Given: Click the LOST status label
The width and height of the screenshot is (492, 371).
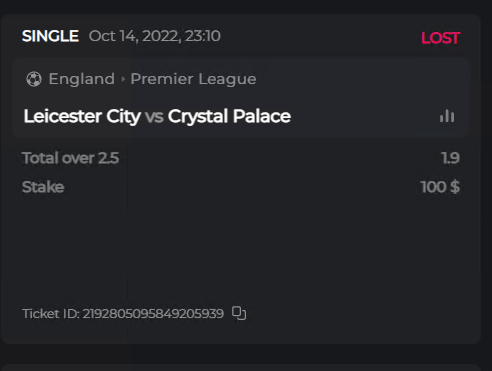Looking at the screenshot, I should click(x=441, y=38).
